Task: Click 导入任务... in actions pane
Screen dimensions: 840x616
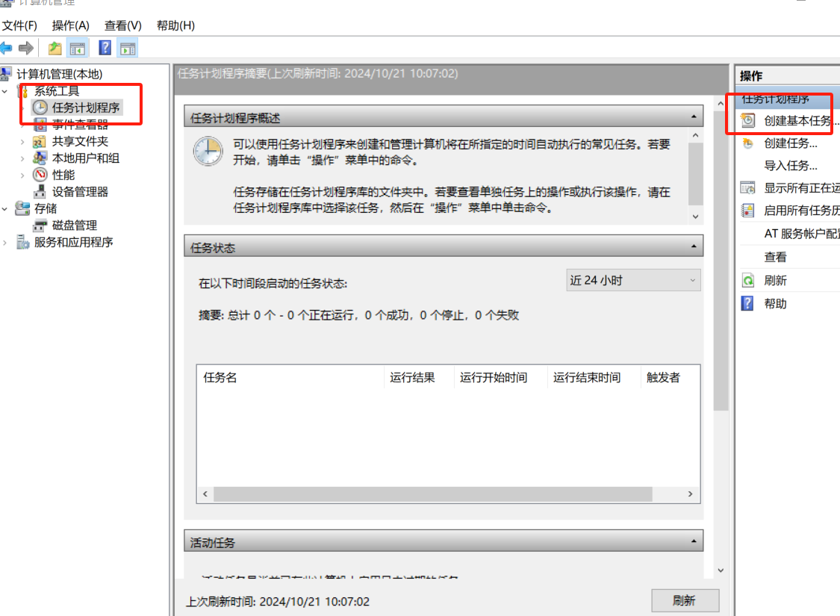Action: [x=790, y=166]
